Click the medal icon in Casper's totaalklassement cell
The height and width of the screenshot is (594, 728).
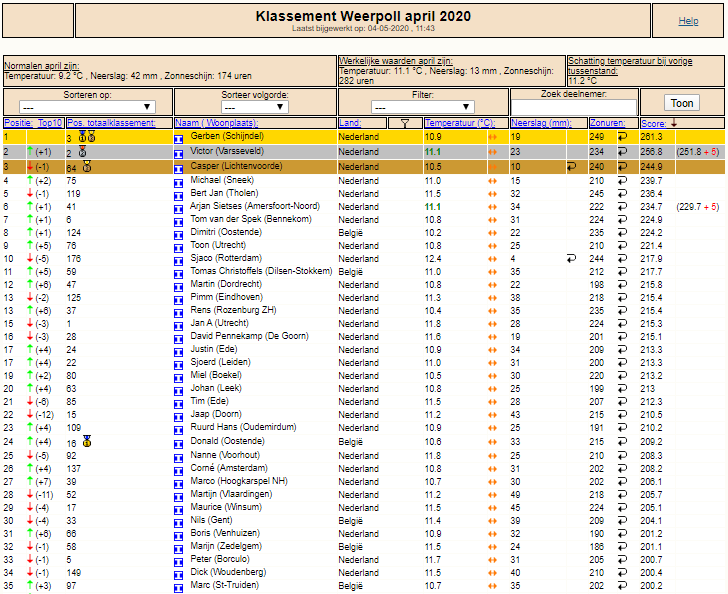(x=87, y=166)
